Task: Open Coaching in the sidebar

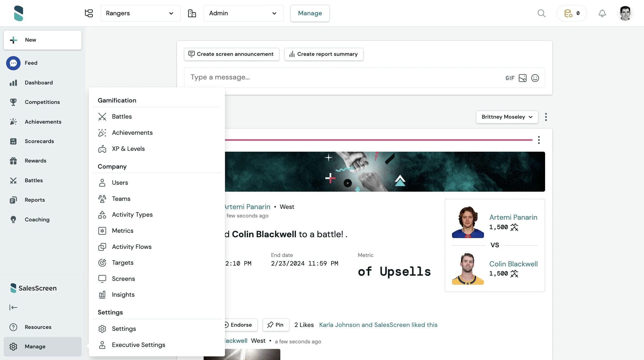Action: tap(43, 219)
